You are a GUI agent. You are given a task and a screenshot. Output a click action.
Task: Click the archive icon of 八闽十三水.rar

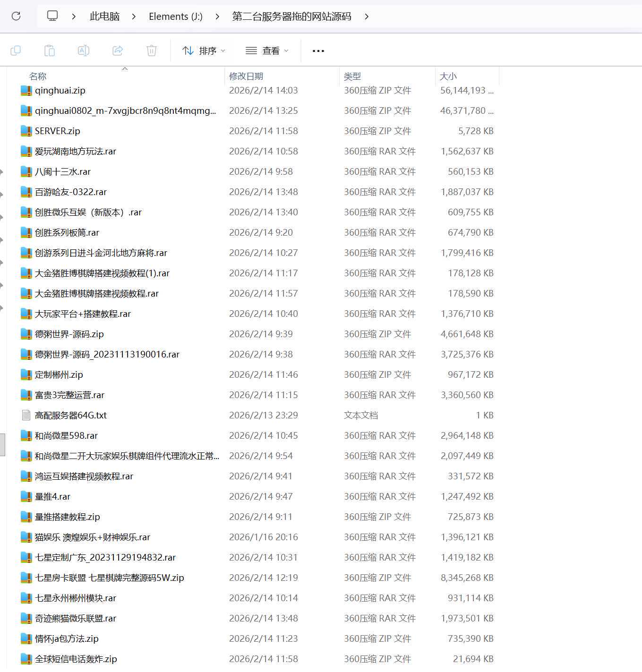click(26, 172)
